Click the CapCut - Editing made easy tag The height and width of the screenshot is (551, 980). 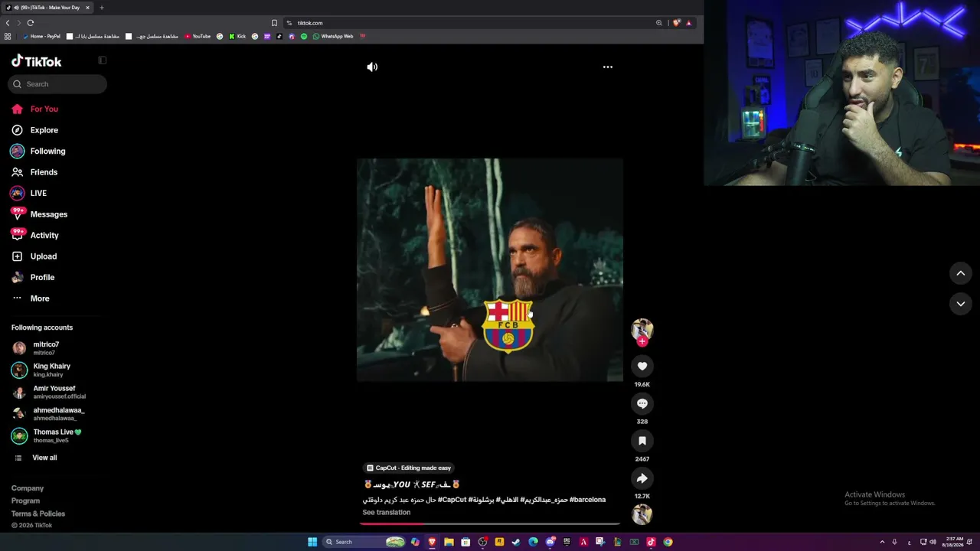408,468
